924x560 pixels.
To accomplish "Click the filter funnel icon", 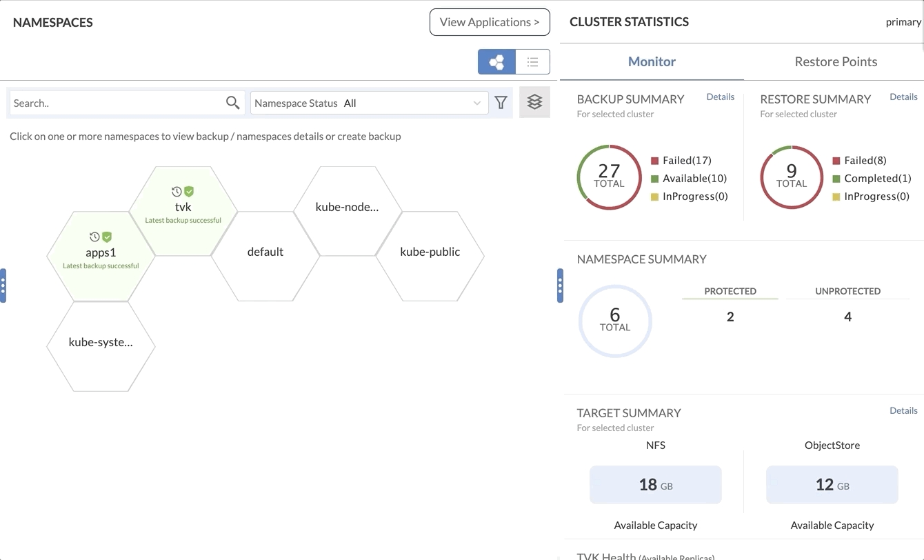I will (x=501, y=103).
